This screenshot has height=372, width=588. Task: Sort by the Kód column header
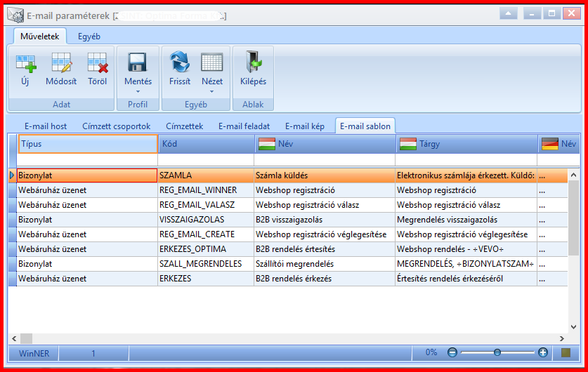point(207,144)
